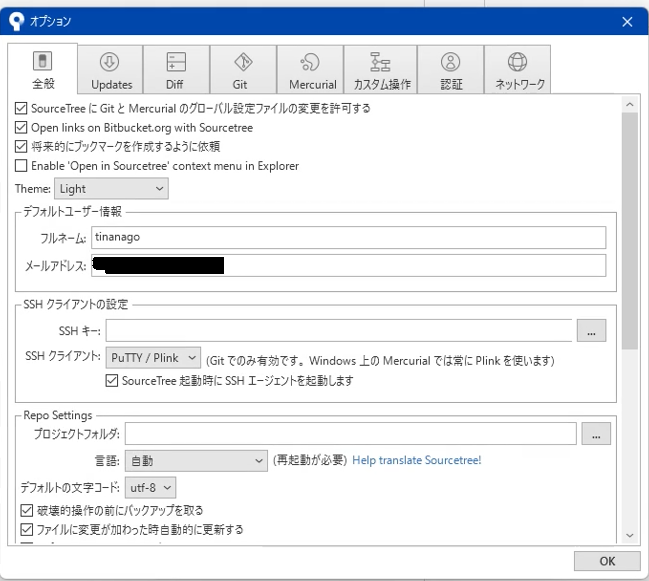Click the scrollbar down arrow
The width and height of the screenshot is (649, 581).
[630, 535]
